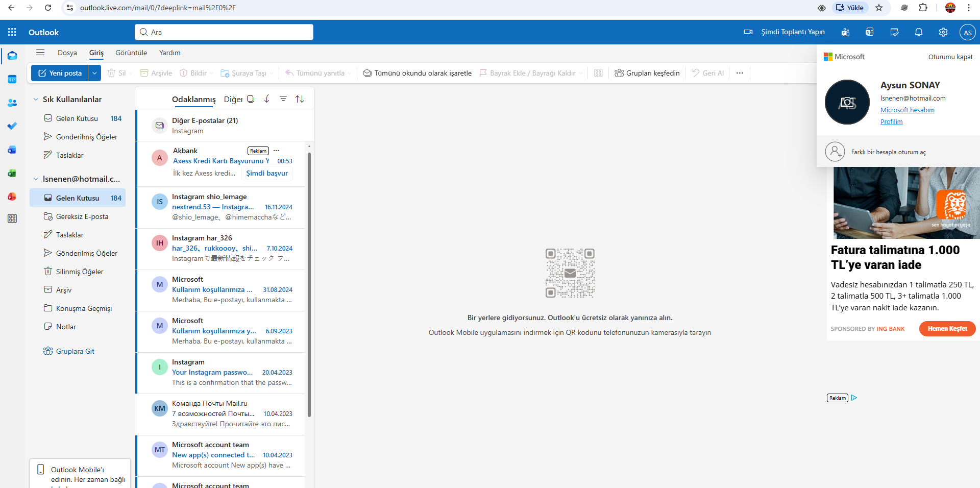The image size is (980, 488).
Task: Click Gruplara Git link
Action: pos(75,351)
